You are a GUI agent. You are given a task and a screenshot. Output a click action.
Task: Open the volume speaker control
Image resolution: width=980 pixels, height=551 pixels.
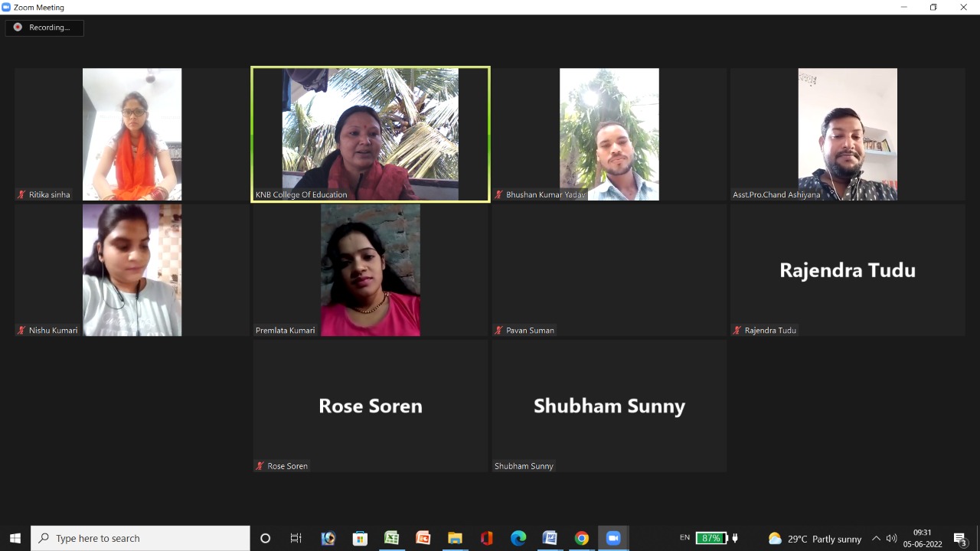point(891,539)
